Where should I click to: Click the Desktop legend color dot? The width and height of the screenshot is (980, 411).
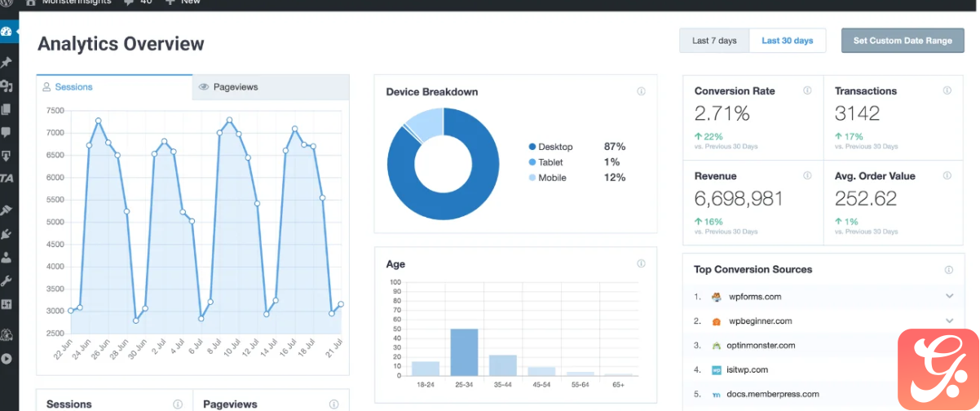(532, 147)
